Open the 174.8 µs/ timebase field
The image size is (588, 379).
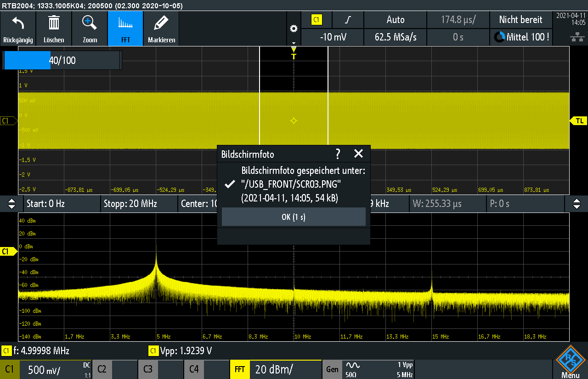[x=458, y=20]
